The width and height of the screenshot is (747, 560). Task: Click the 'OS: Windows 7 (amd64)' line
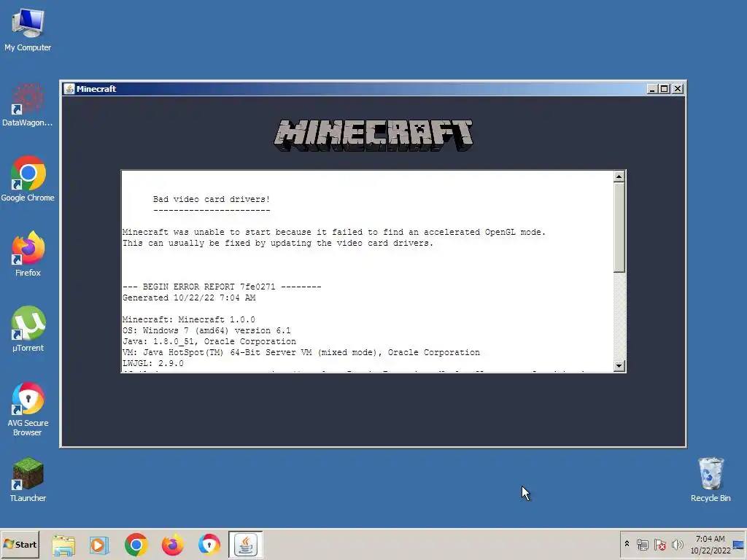click(206, 330)
